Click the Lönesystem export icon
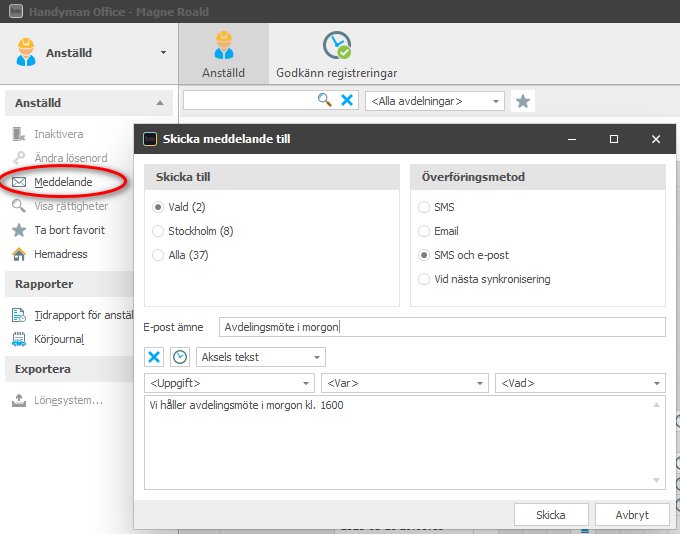 point(19,400)
